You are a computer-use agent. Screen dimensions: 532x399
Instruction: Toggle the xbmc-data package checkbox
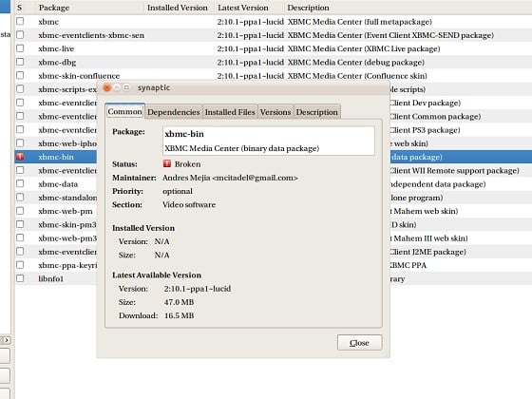click(20, 183)
